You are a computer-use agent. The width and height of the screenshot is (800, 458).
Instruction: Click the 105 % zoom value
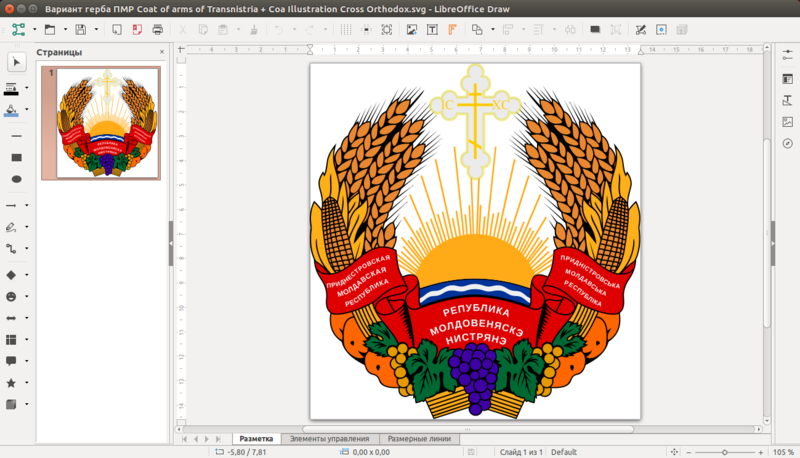coord(783,452)
